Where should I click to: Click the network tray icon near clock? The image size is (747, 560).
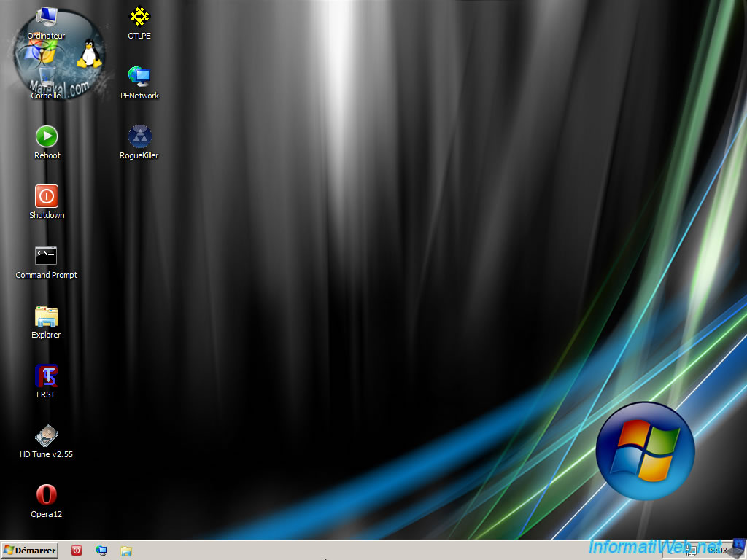click(691, 551)
